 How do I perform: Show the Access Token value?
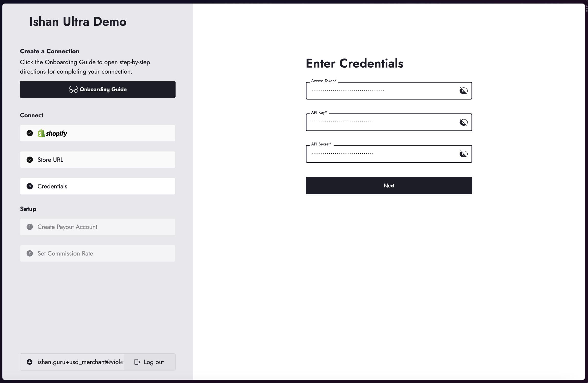point(463,91)
